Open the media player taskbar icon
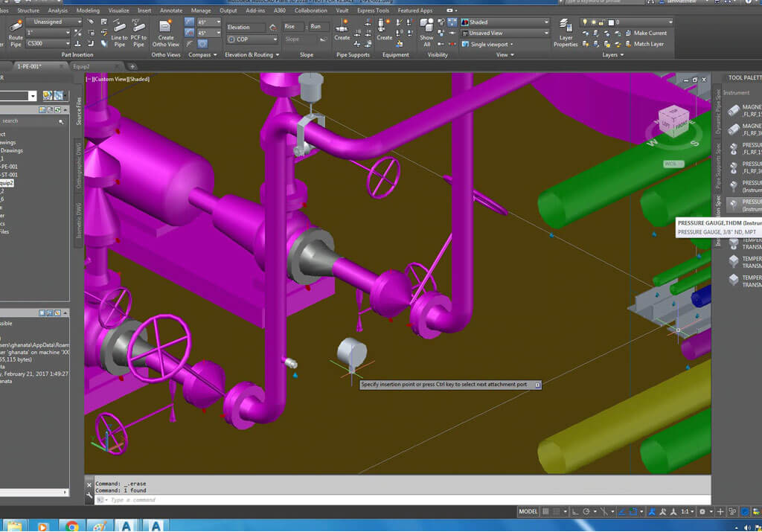 pos(42,526)
